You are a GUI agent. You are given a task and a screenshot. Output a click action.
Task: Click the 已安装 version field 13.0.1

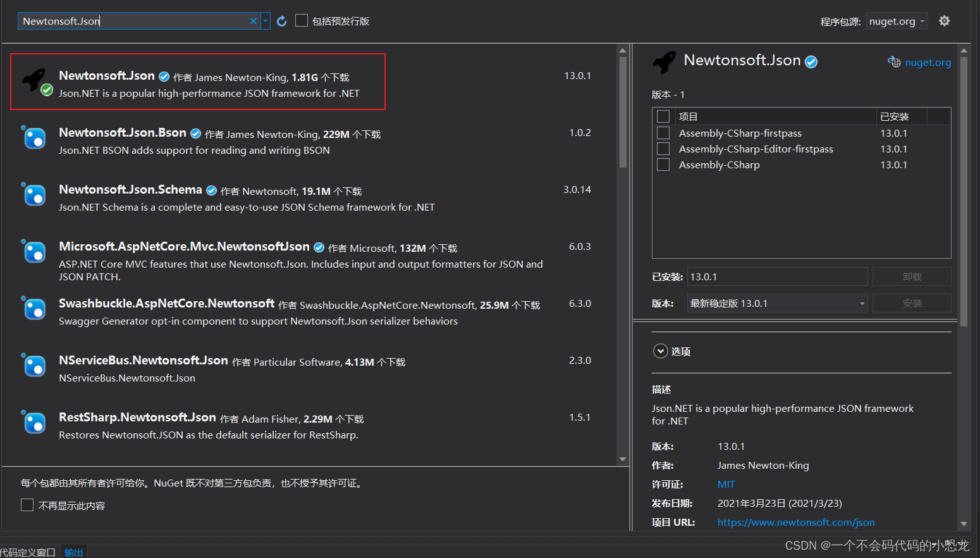pyautogui.click(x=777, y=276)
